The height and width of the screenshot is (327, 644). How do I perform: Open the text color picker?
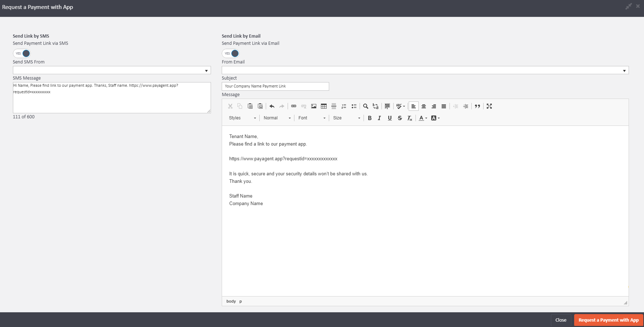423,118
